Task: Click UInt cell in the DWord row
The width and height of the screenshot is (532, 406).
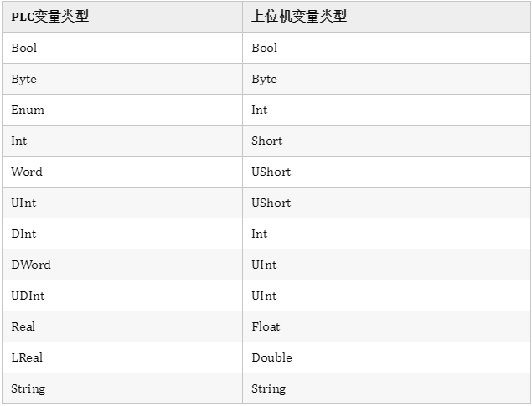Action: point(386,265)
